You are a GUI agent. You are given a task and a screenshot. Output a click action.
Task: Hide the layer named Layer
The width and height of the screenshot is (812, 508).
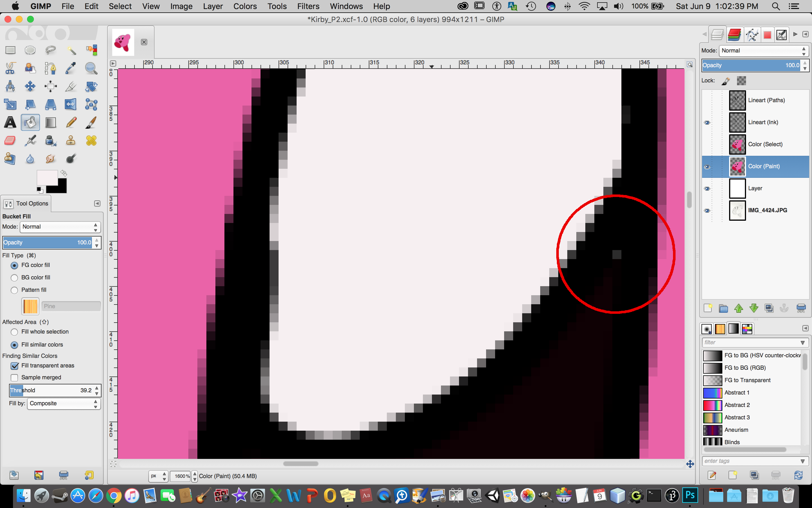click(707, 189)
